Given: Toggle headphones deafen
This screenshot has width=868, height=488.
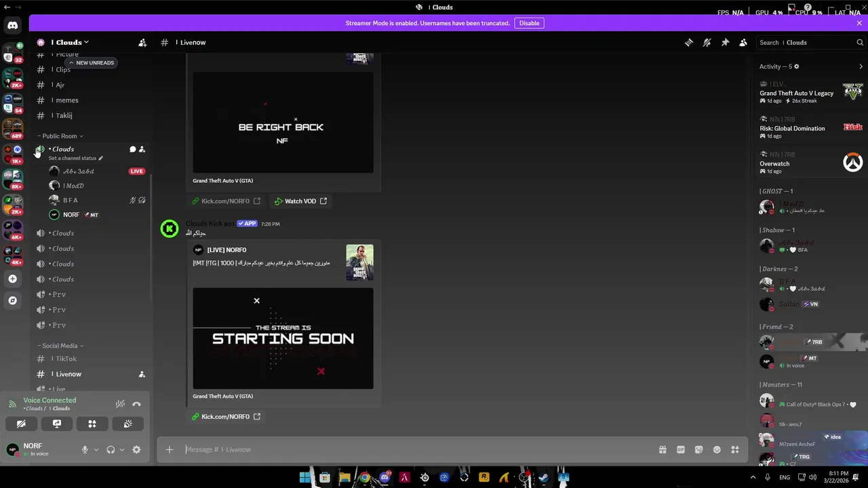Looking at the screenshot, I should [111, 449].
